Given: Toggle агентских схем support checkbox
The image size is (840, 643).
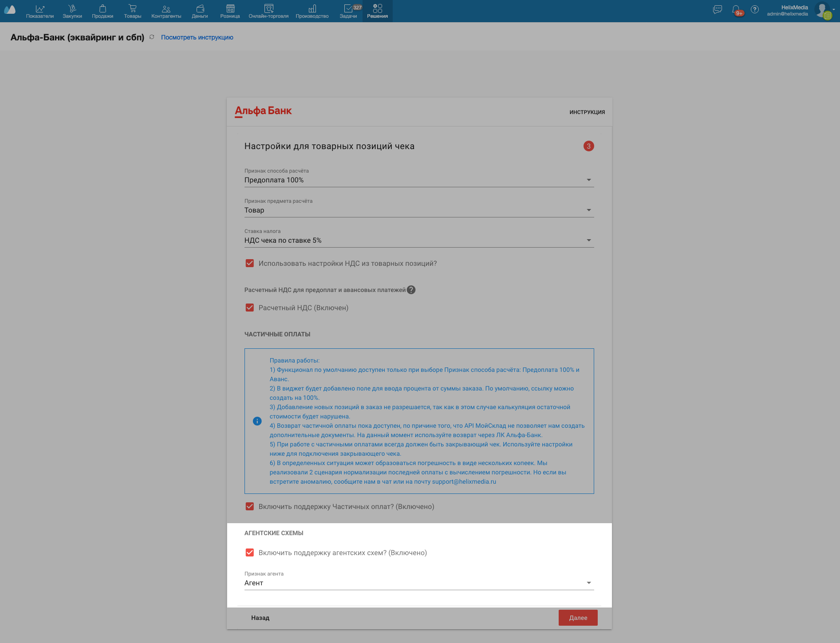Looking at the screenshot, I should pos(250,552).
